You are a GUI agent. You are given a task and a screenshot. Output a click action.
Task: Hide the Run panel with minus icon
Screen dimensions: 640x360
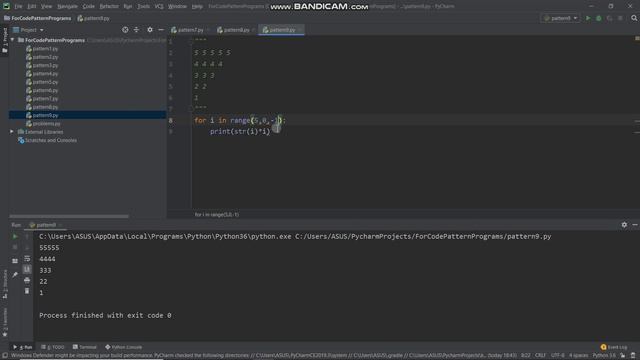[635, 225]
